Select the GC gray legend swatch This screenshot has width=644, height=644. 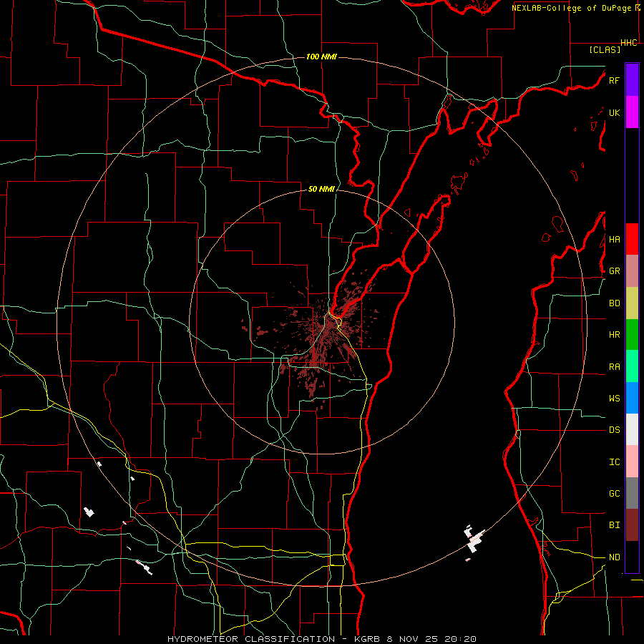coord(632,493)
